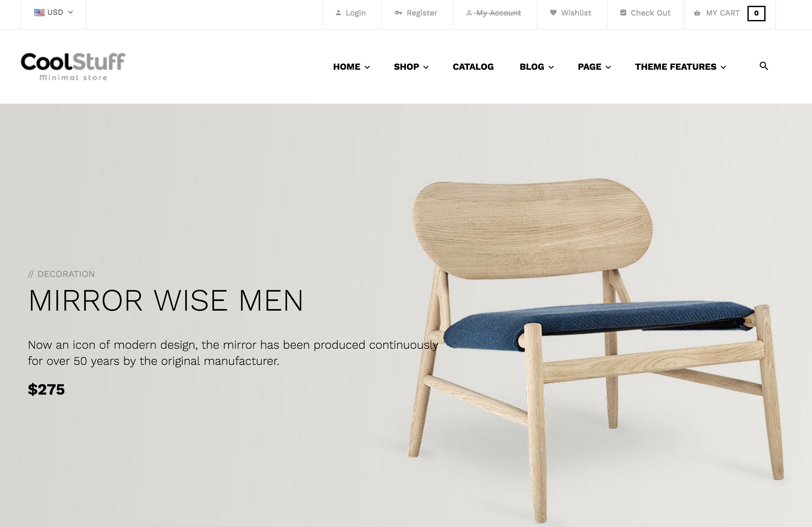Click the My Account user icon
This screenshot has height=527, width=812.
click(469, 13)
